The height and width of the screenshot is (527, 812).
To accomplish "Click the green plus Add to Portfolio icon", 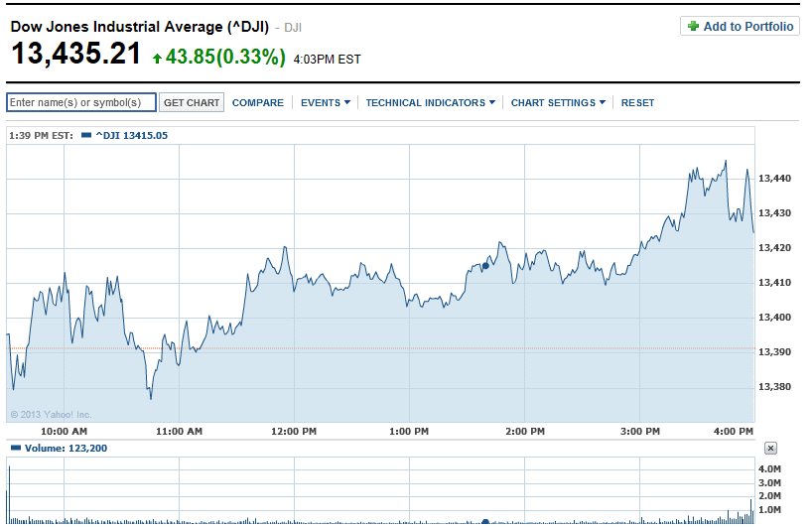I will click(x=693, y=26).
